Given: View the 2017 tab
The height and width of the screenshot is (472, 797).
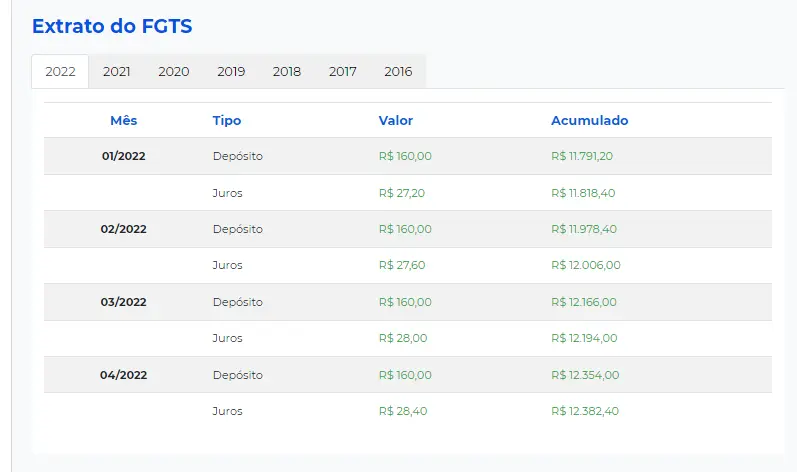Looking at the screenshot, I should [x=343, y=72].
